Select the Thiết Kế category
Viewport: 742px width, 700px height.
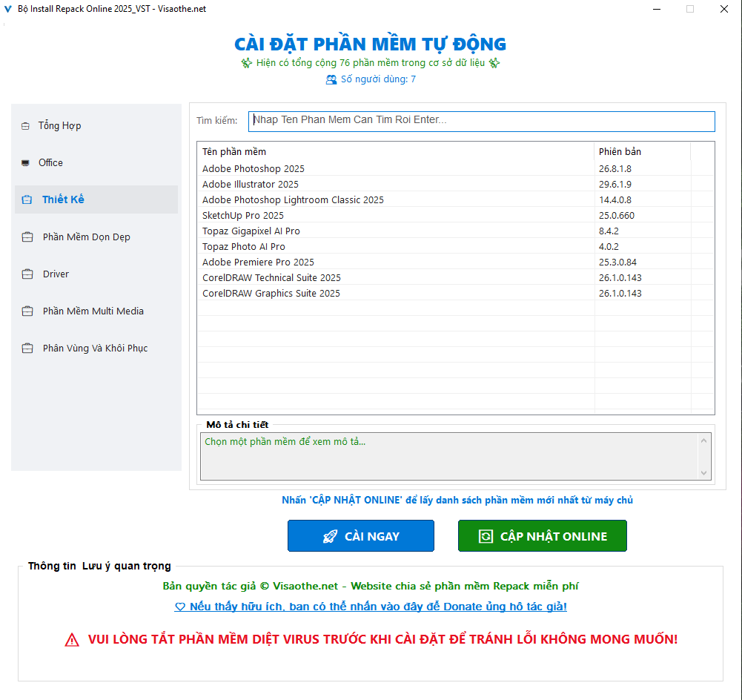point(96,199)
